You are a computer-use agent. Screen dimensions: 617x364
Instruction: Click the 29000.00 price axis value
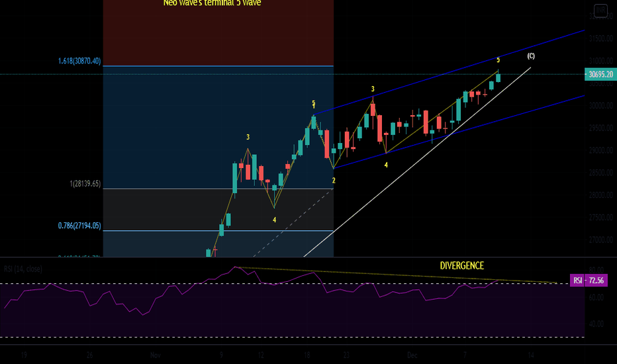tap(601, 150)
